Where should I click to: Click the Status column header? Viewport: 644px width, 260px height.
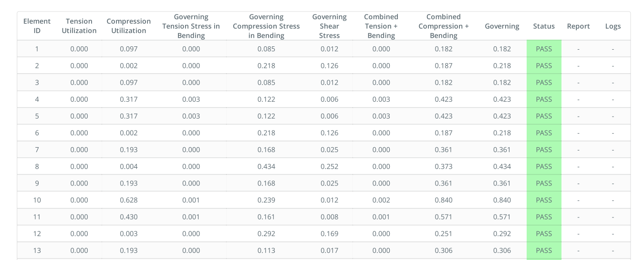pos(544,26)
